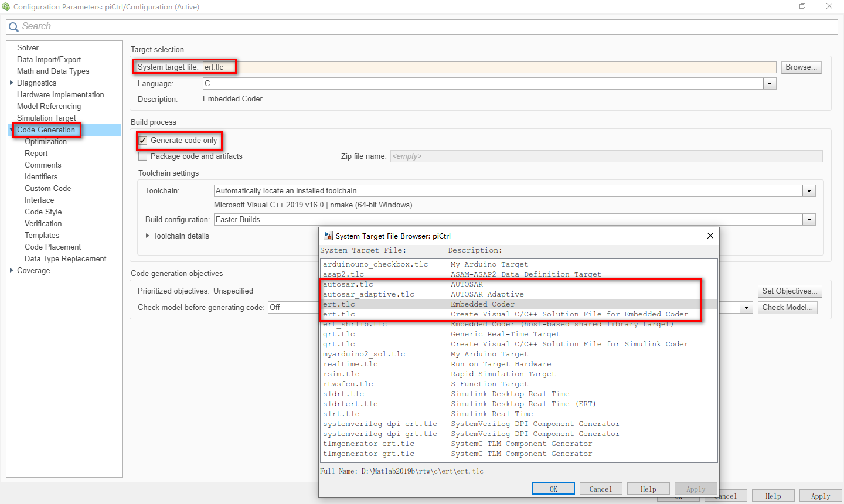The image size is (844, 504).
Task: Click the System Target File Browser dialog icon
Action: [x=326, y=236]
